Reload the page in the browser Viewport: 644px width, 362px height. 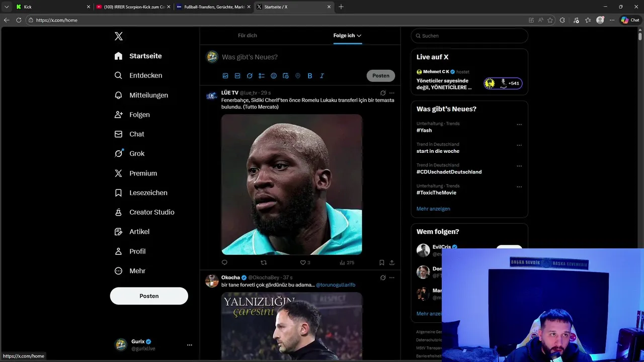[x=19, y=20]
